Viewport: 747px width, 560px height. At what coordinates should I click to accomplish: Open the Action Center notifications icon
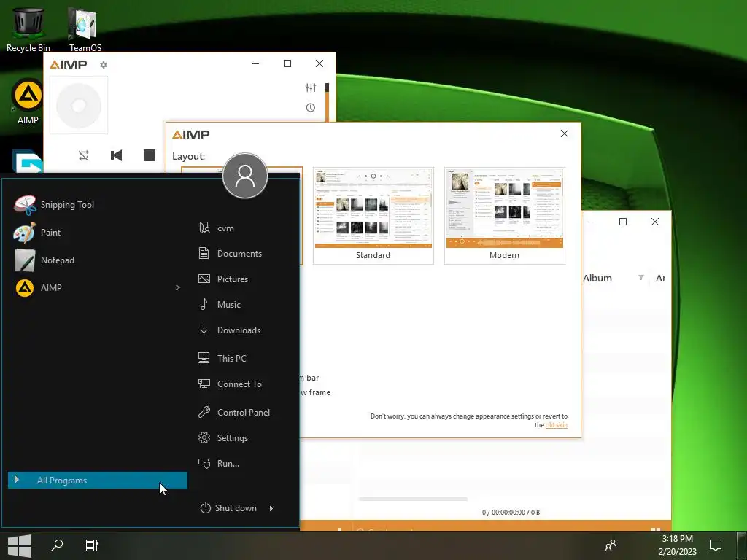[x=716, y=545]
